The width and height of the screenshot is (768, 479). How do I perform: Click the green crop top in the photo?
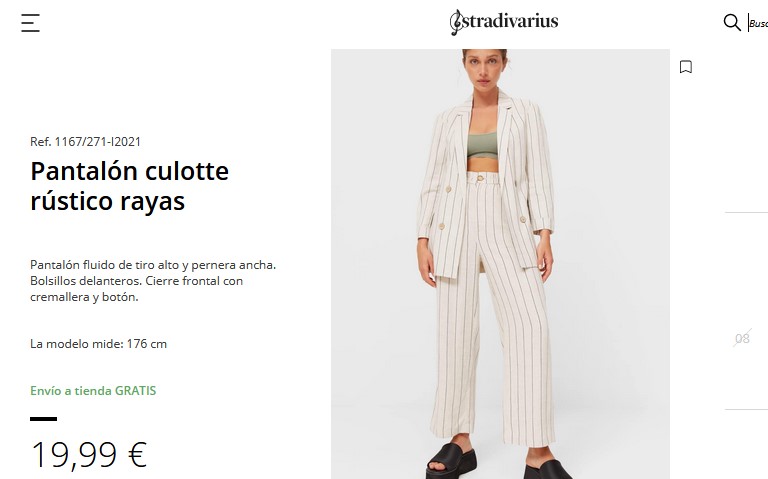point(482,145)
